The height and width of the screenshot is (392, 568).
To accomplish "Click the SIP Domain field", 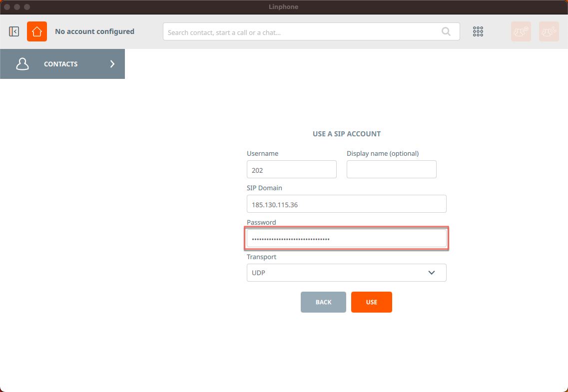I will [x=346, y=204].
